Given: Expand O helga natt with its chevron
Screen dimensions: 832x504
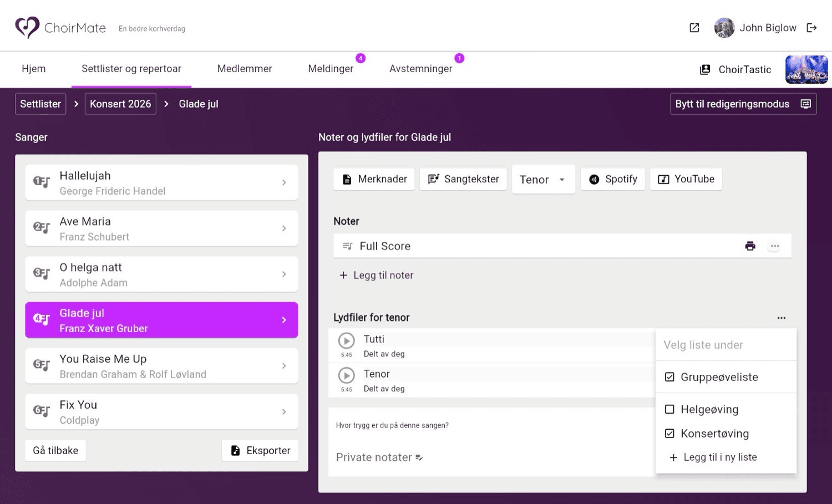Looking at the screenshot, I should (x=284, y=274).
